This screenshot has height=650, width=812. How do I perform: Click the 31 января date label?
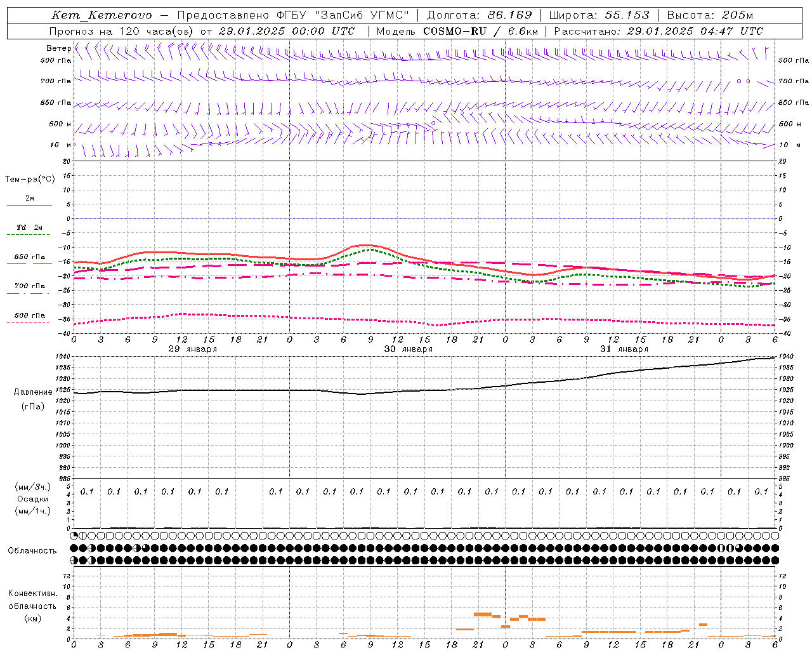click(624, 349)
